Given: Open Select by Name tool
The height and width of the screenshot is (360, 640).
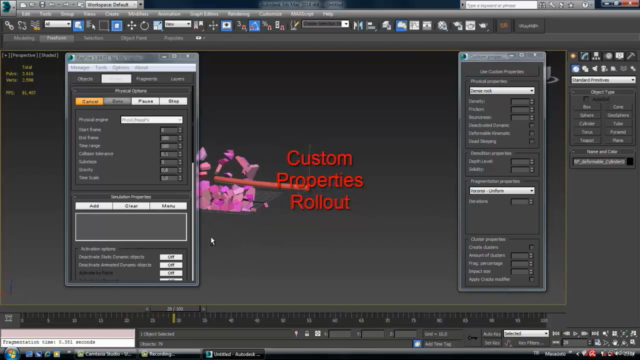Looking at the screenshot, I should 91,26.
